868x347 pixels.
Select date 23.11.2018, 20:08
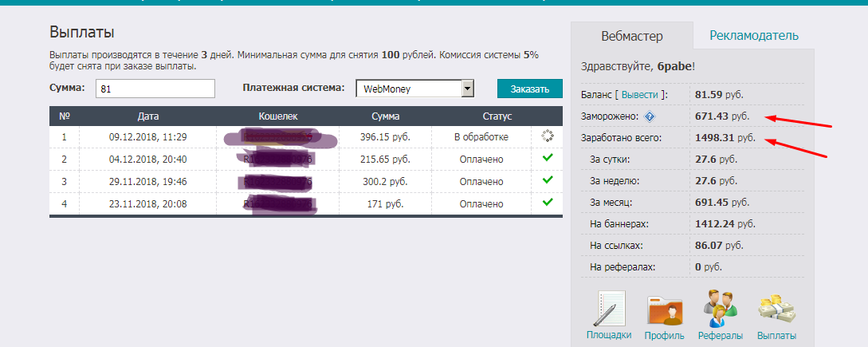click(x=147, y=203)
